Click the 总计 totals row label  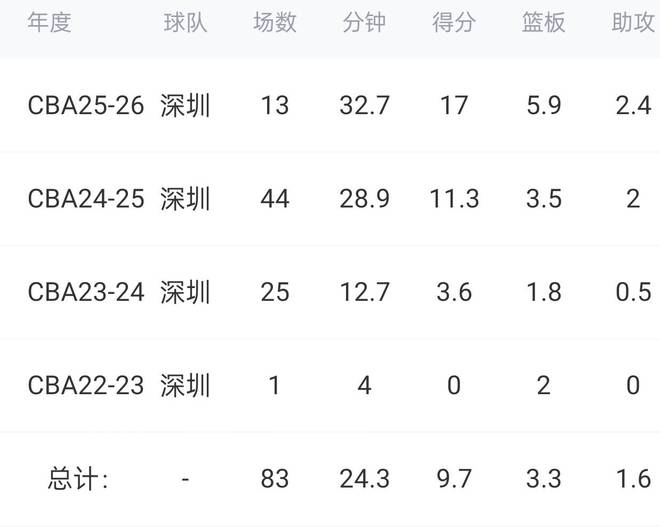point(78,479)
